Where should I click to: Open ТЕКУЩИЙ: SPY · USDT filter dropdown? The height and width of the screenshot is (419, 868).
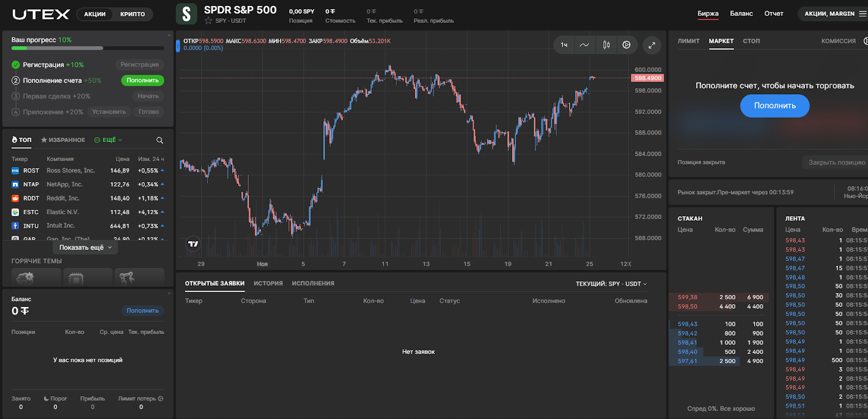tap(611, 284)
